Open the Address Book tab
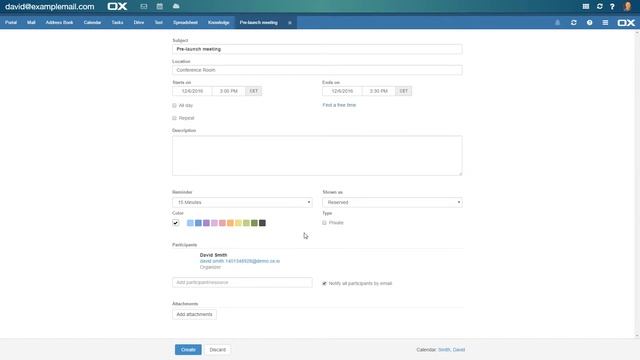 tap(59, 22)
